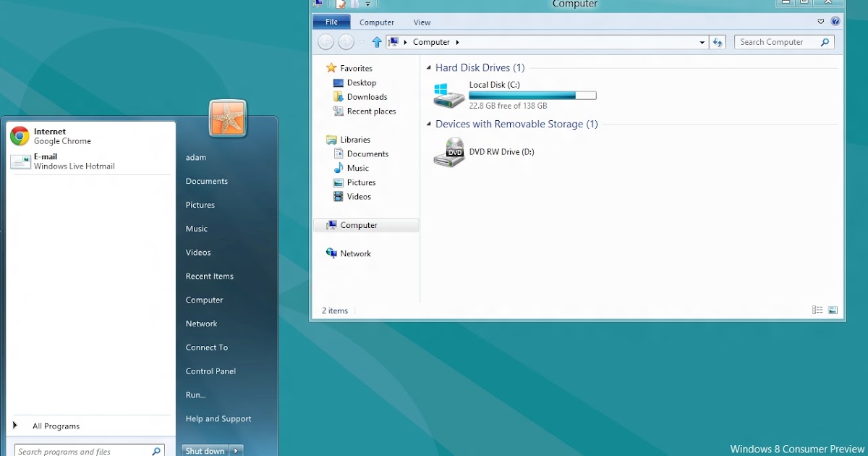868x456 pixels.
Task: Open recent locations dropdown arrow
Action: point(362,42)
